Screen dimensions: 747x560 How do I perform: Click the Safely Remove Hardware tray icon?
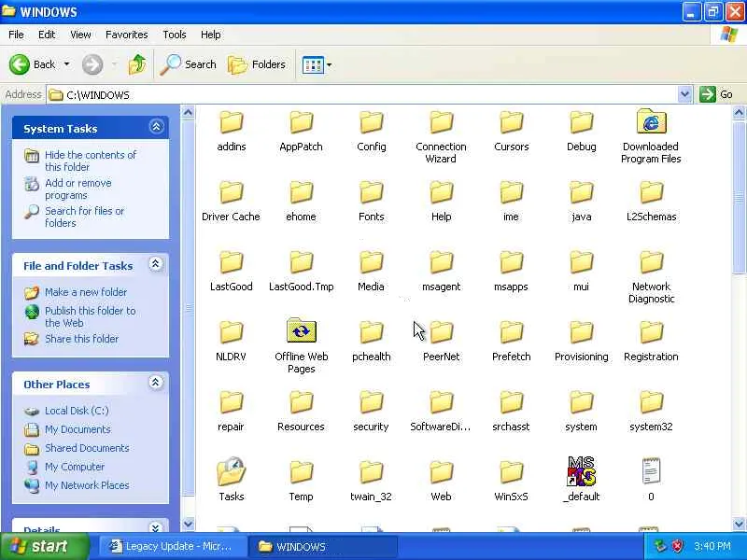pyautogui.click(x=660, y=546)
